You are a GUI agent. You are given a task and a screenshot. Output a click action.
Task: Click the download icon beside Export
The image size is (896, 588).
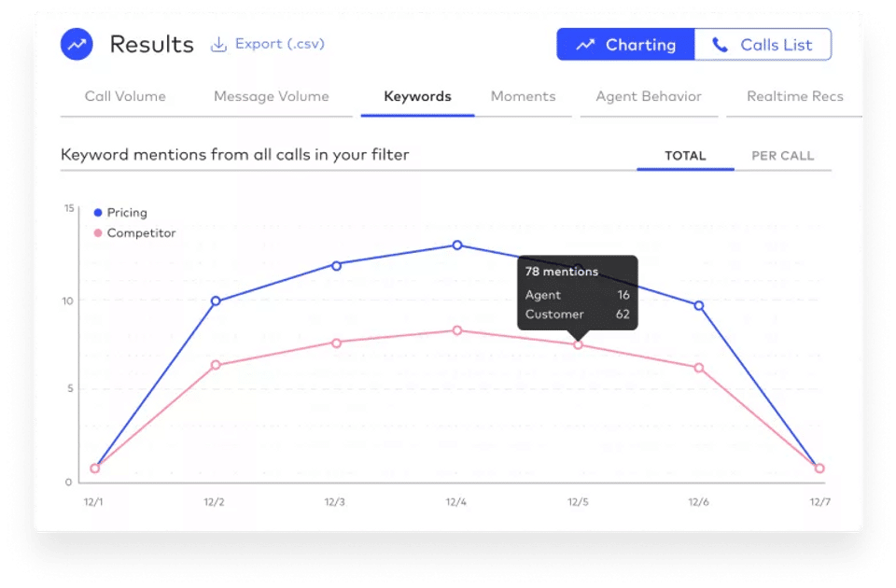[218, 44]
